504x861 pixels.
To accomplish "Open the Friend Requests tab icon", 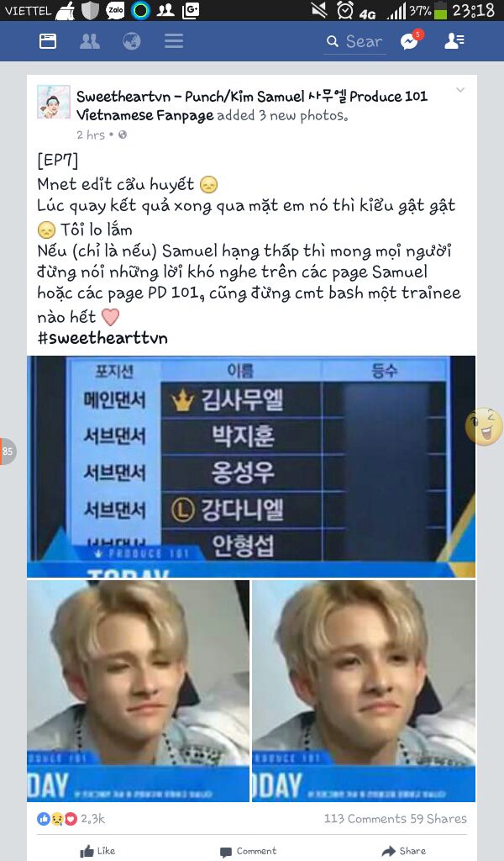I will 89,41.
